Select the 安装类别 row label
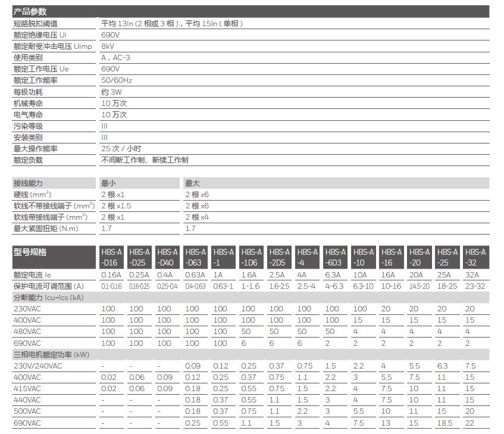The height and width of the screenshot is (434, 504). pyautogui.click(x=28, y=138)
